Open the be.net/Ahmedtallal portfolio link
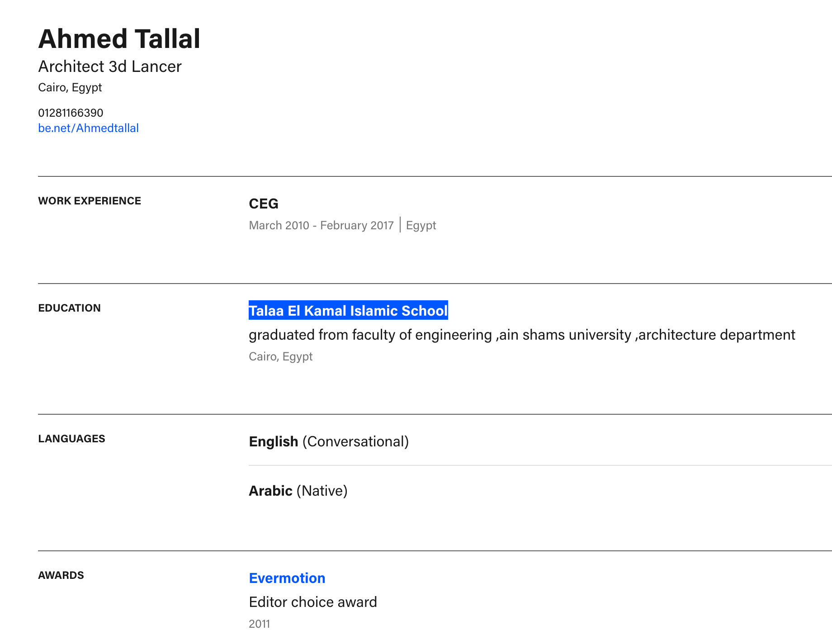The image size is (832, 644). point(88,128)
